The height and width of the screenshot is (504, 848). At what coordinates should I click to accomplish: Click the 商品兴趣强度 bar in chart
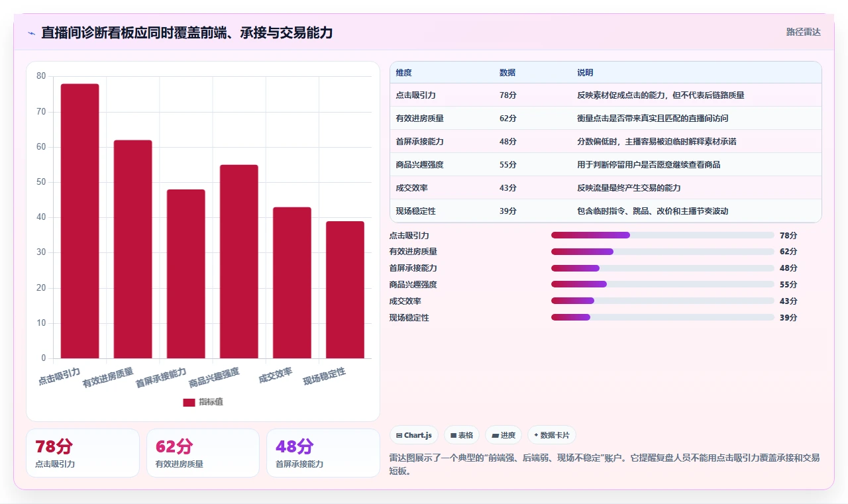pos(238,262)
